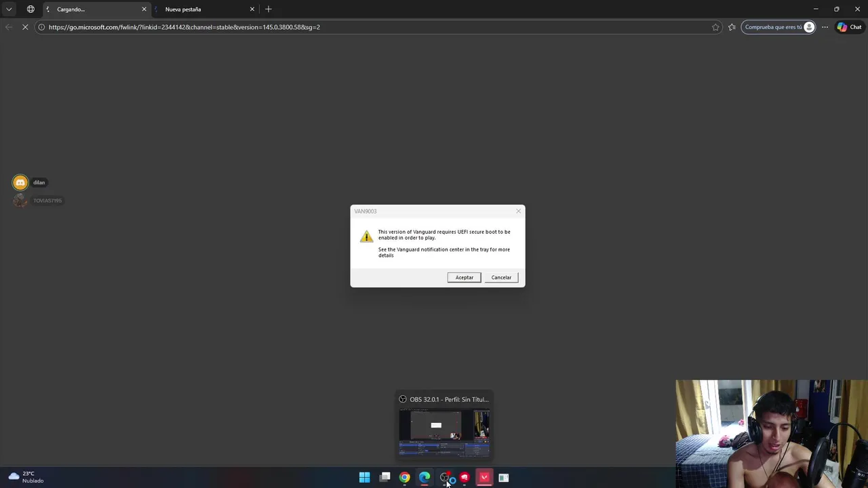Screen dimensions: 868x488
Task: View site information icon in address bar
Action: point(41,27)
